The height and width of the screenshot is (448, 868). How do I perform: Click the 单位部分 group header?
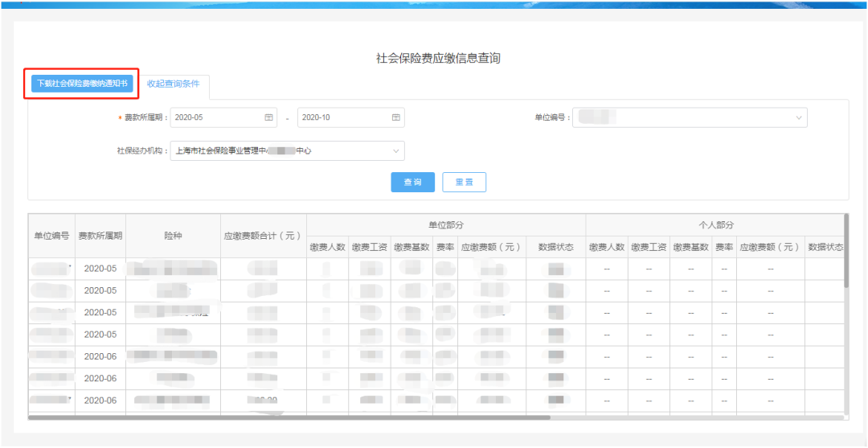pyautogui.click(x=446, y=225)
